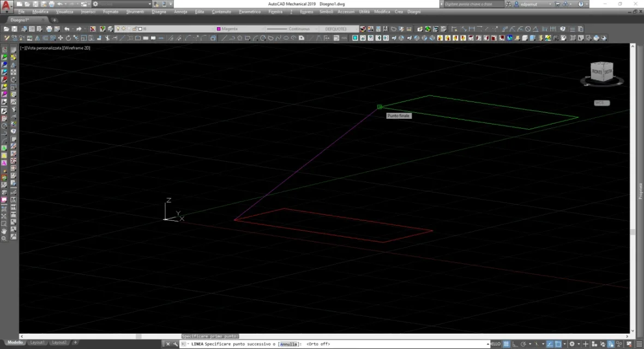Image resolution: width=644 pixels, height=349 pixels.
Task: Toggle ortho mode in the status bar
Action: click(515, 344)
